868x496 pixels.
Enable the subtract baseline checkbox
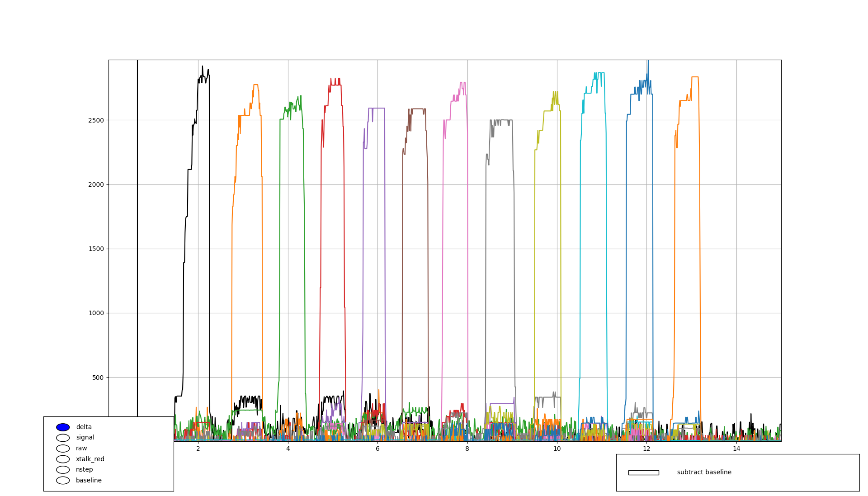coord(643,472)
